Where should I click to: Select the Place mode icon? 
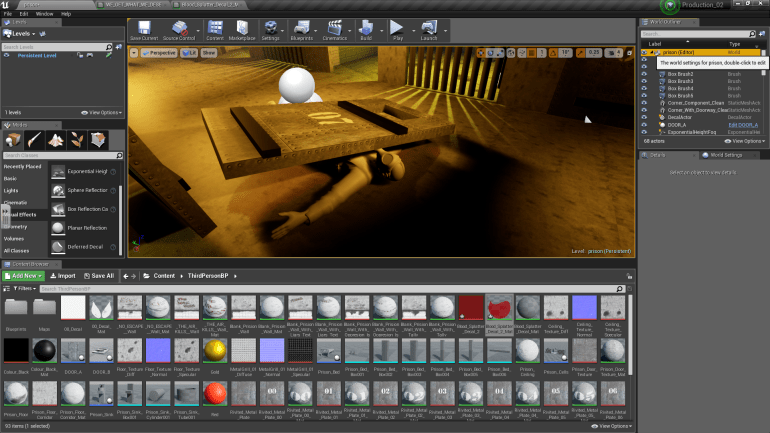13,140
